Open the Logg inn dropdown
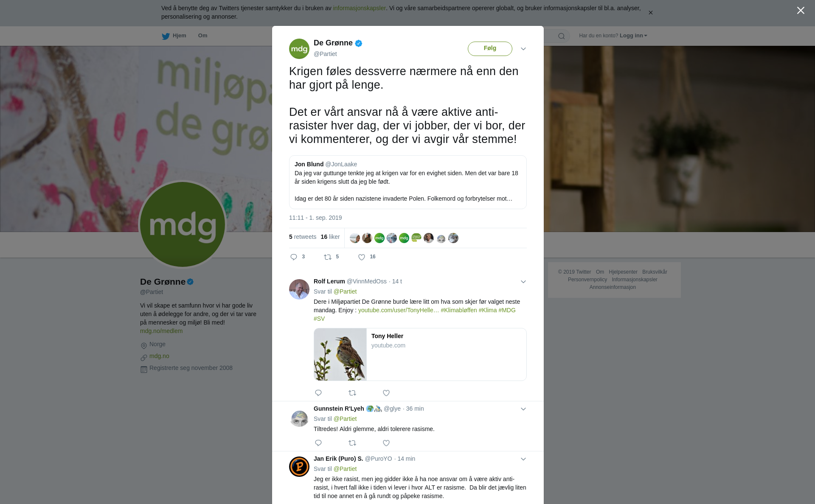Screen dimensions: 815x504 tap(633, 36)
